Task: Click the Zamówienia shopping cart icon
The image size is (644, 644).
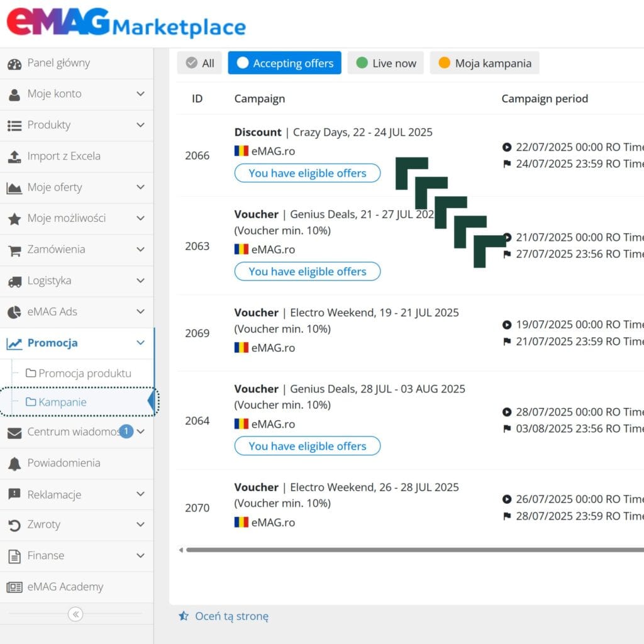Action: pos(14,250)
